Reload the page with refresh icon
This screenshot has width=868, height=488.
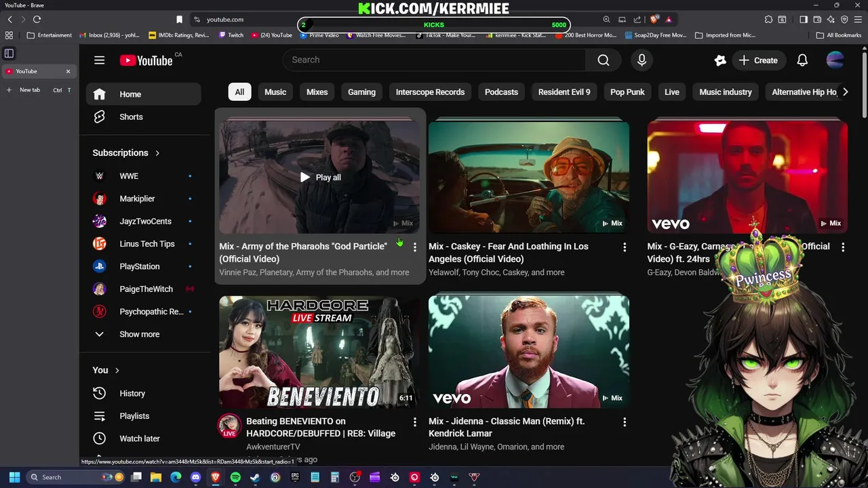[x=37, y=20]
